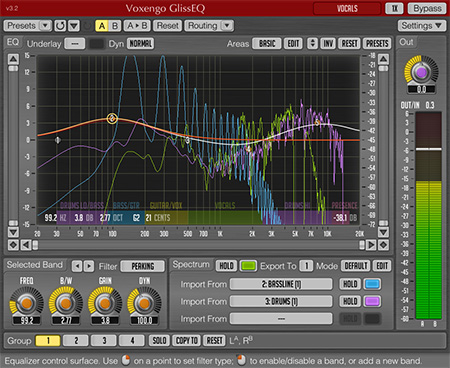Viewport: 450px width, 368px height.
Task: Open the empty Import From selector
Action: (281, 319)
